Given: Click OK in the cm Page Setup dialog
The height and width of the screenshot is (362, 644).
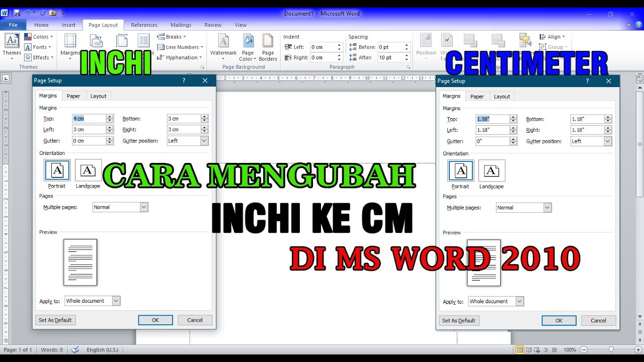Looking at the screenshot, I should tap(155, 320).
